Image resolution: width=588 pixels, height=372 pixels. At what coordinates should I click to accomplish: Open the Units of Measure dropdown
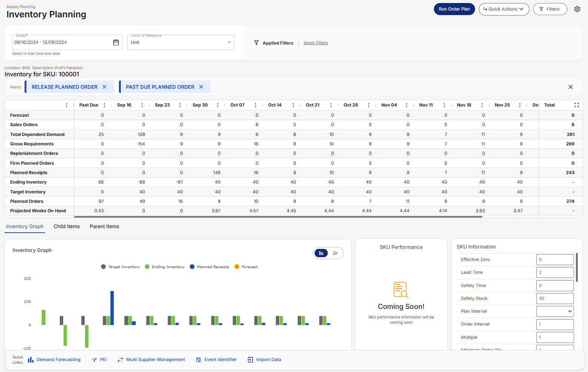pos(229,42)
